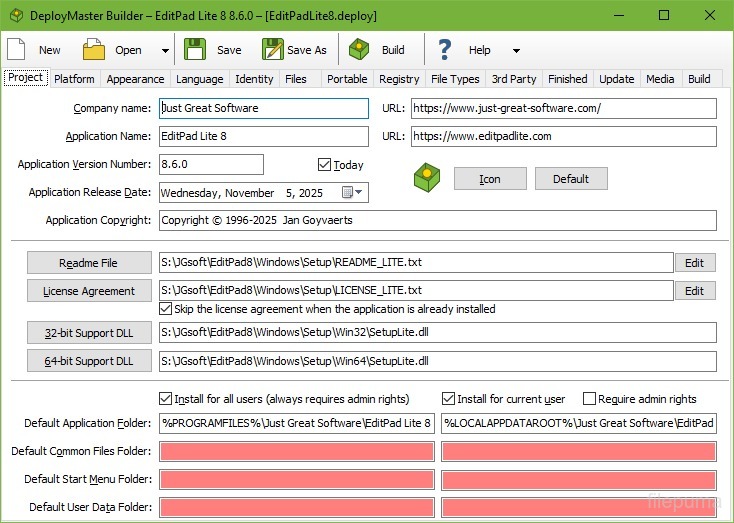Click the red Default Common Files Folder field
734x523 pixels.
pos(296,451)
